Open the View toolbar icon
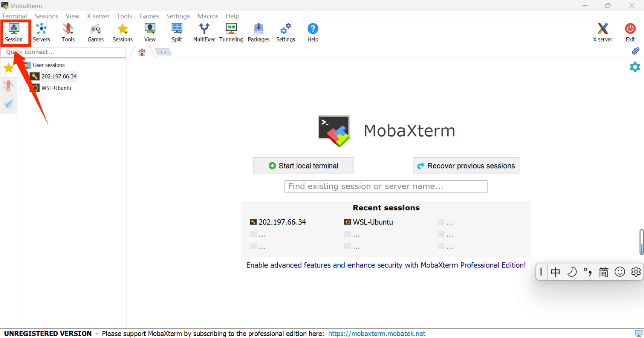 pos(150,33)
